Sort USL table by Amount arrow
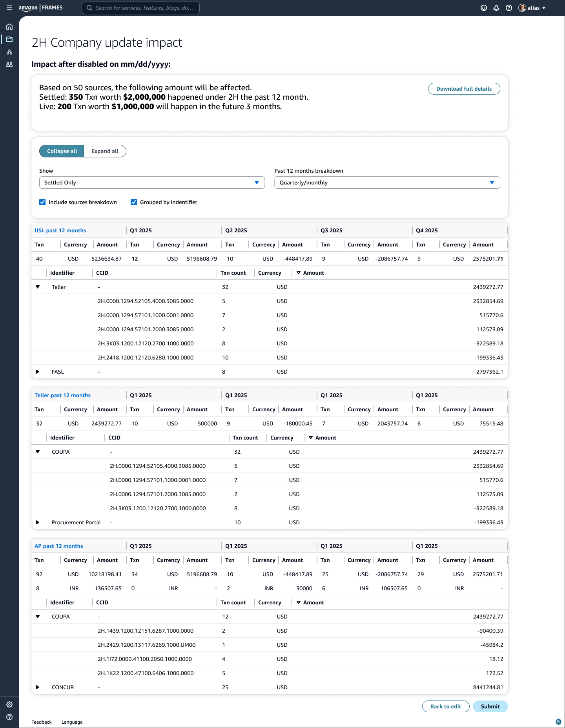Image resolution: width=565 pixels, height=728 pixels. click(299, 273)
